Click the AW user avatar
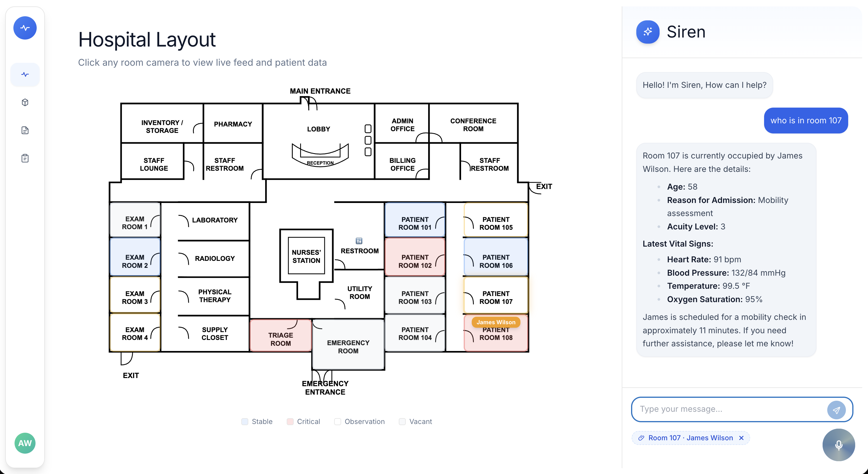The image size is (868, 474). tap(25, 443)
